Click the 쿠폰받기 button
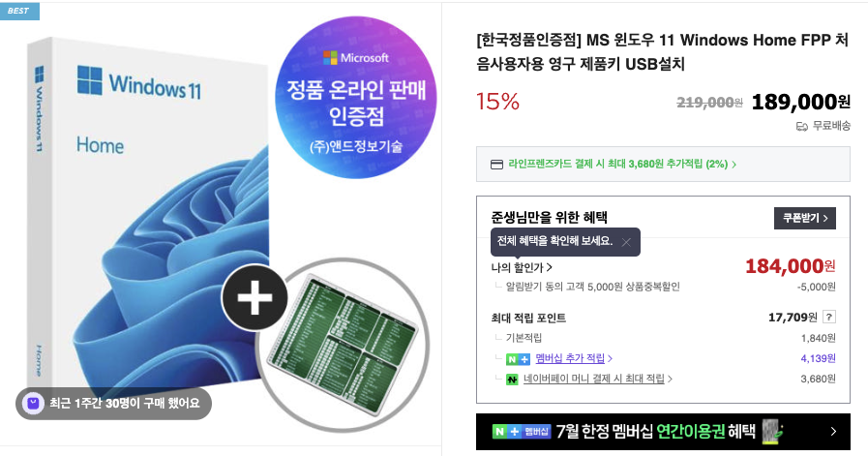Viewport: 868px width, 456px height. click(x=805, y=218)
